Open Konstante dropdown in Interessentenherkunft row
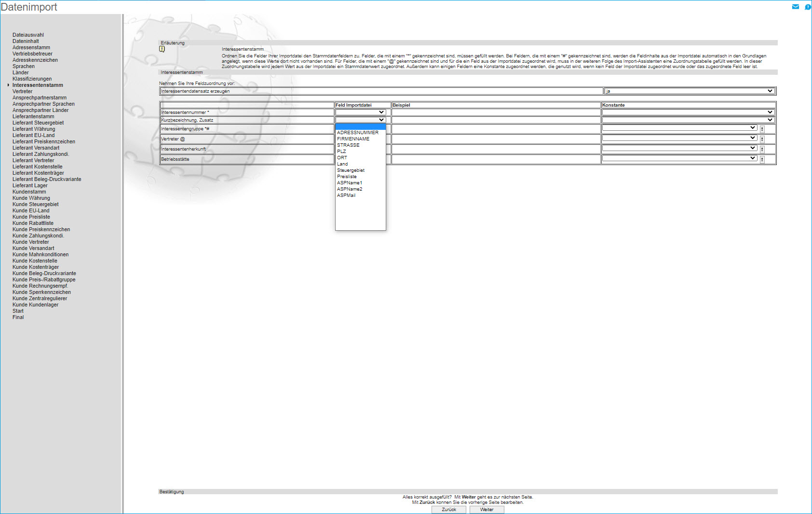This screenshot has height=514, width=812. [x=679, y=148]
